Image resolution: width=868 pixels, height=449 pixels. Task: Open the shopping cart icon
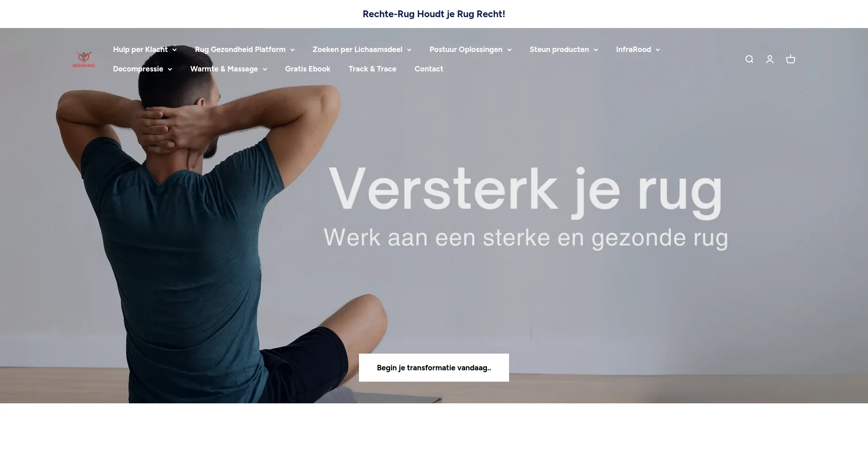[791, 59]
